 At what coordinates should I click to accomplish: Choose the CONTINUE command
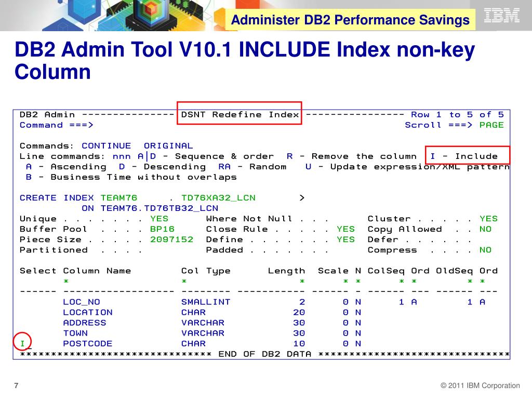[x=106, y=146]
